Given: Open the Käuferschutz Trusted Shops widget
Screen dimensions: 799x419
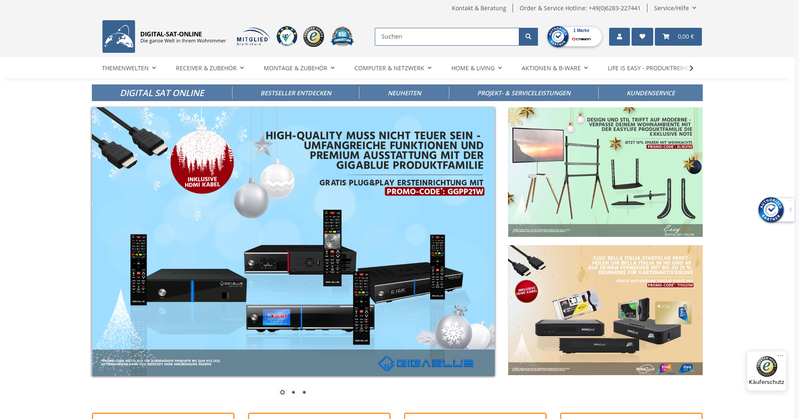Looking at the screenshot, I should 766,371.
